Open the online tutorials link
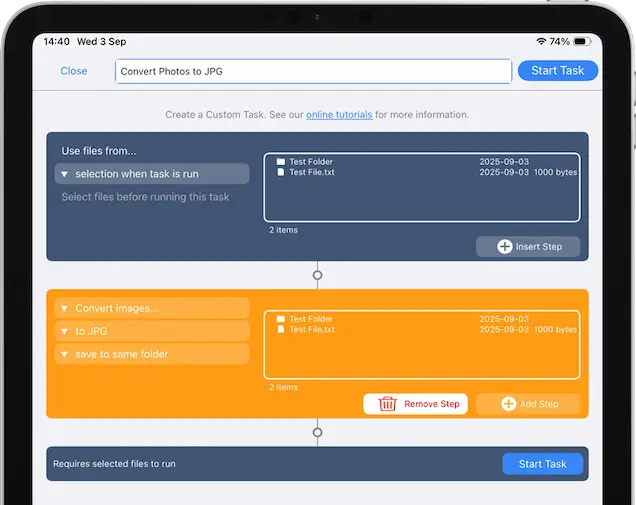This screenshot has width=636, height=505. point(339,115)
